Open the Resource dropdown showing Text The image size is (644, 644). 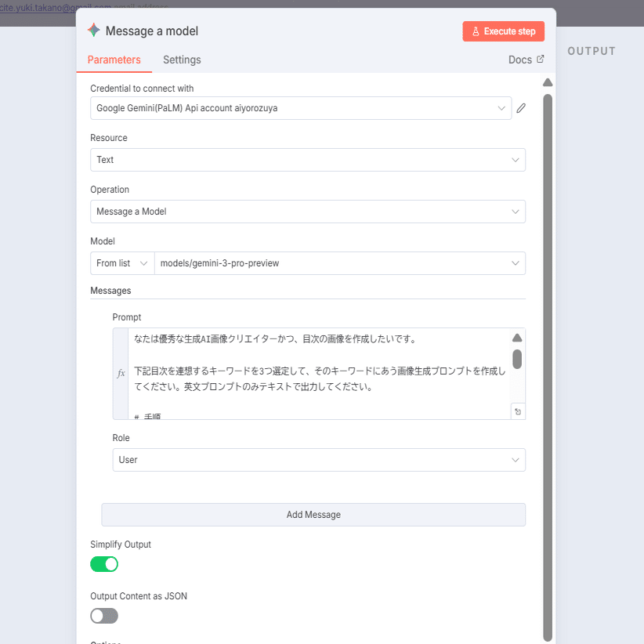tap(308, 160)
